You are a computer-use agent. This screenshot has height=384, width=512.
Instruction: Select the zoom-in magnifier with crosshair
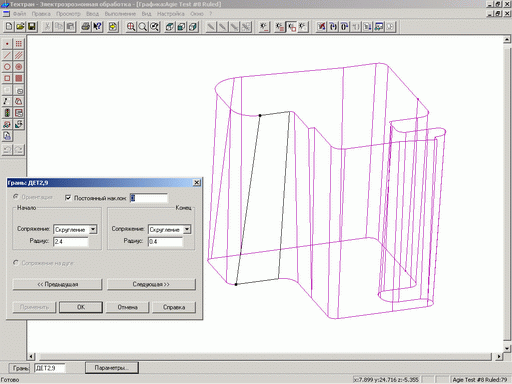click(131, 27)
